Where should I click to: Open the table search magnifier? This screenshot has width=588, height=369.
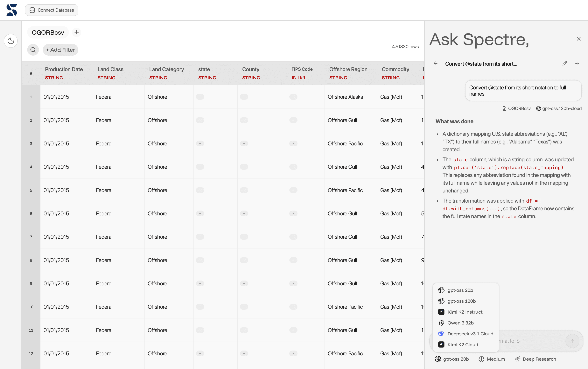coord(33,50)
